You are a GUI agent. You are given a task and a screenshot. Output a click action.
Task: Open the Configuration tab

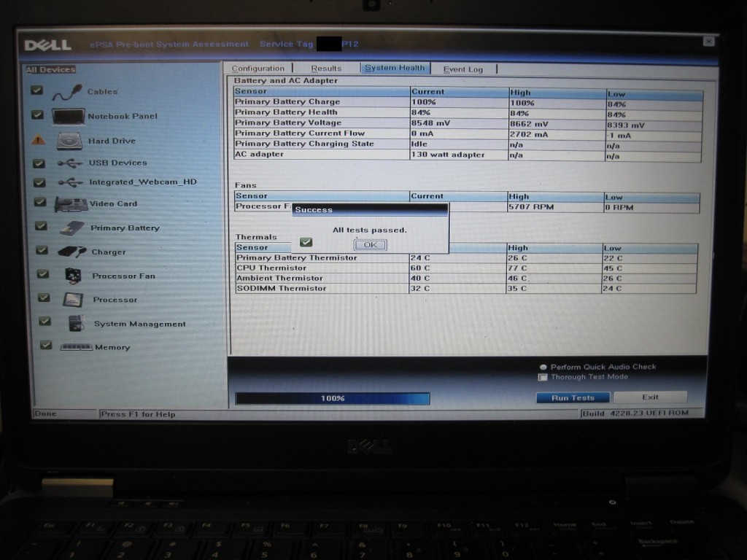click(258, 69)
